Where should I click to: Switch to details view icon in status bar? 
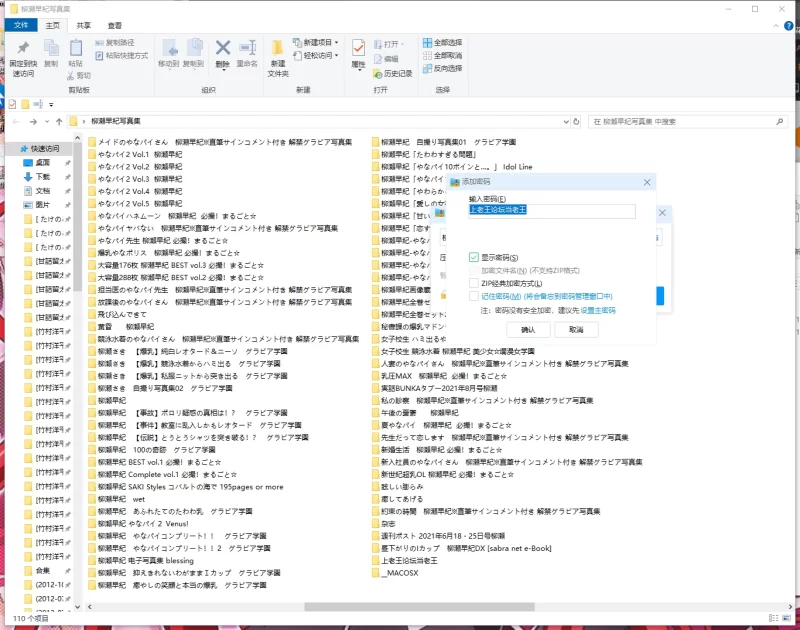pyautogui.click(x=773, y=618)
